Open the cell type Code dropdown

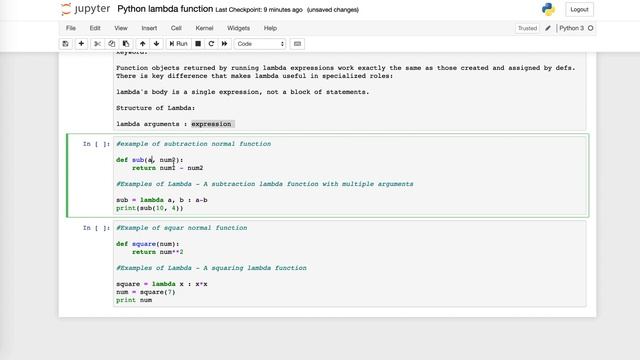(260, 44)
